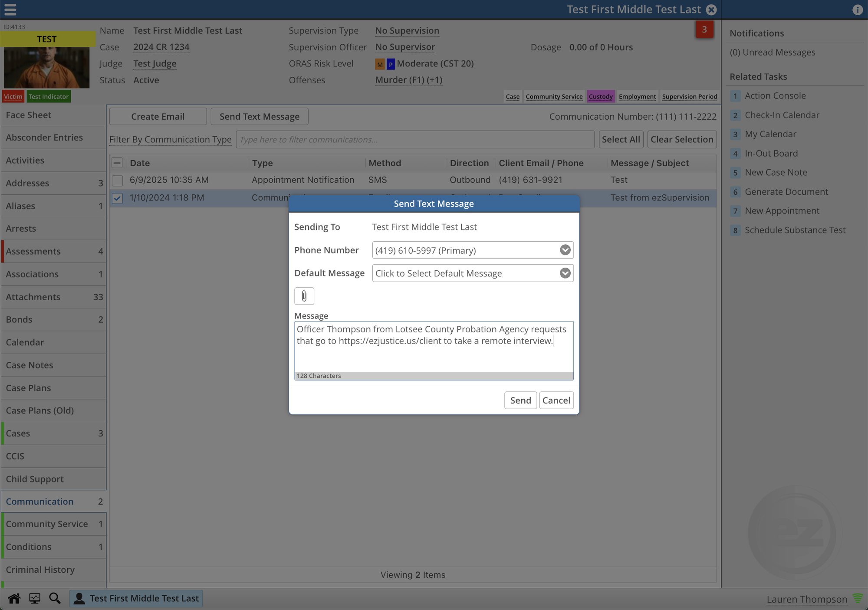Open Case Notes sidebar item
This screenshot has height=610, width=868.
click(53, 365)
